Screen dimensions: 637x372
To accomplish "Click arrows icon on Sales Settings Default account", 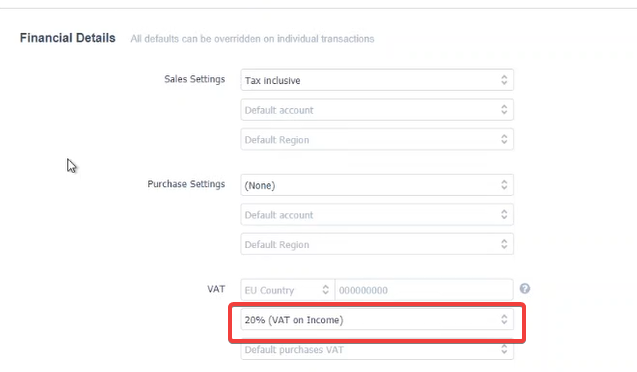I will [x=504, y=109].
